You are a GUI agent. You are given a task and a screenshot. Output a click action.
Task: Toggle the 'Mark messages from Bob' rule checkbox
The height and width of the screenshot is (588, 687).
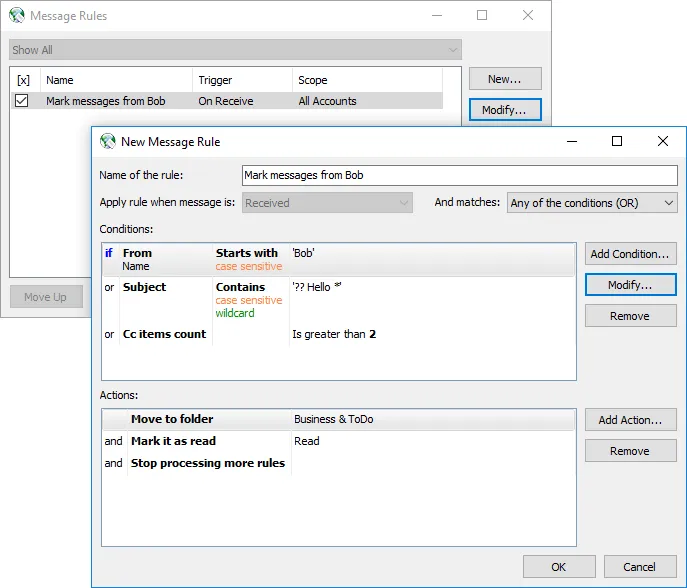point(21,101)
